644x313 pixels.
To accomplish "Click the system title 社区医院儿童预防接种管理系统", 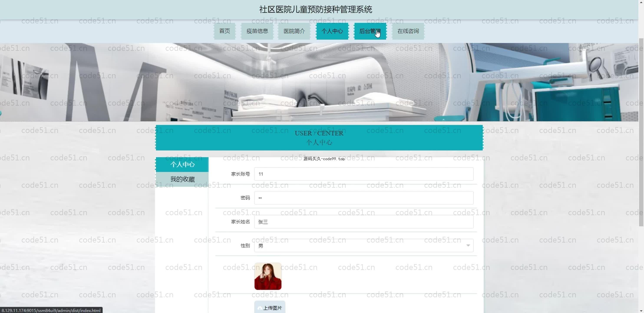I will coord(315,10).
